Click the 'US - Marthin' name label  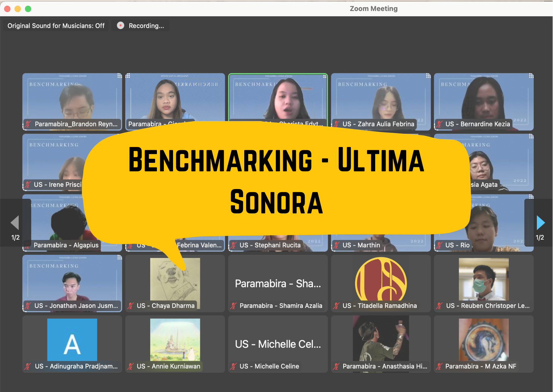tap(361, 245)
